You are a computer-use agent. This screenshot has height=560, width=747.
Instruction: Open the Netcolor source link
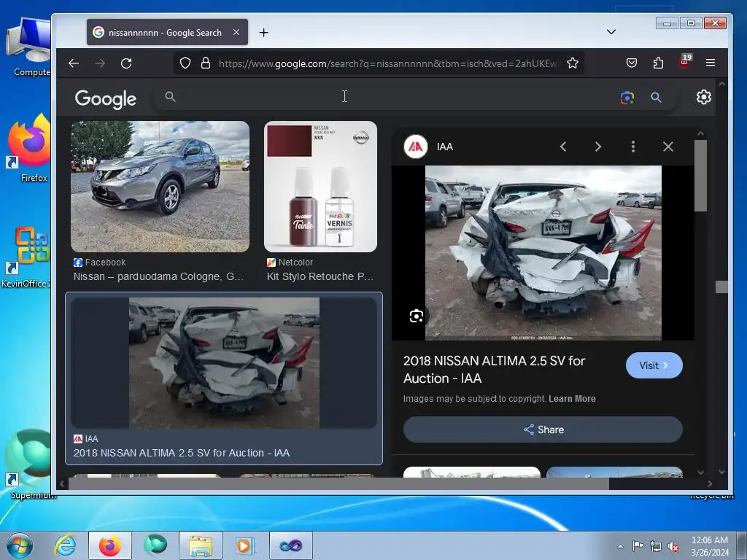click(x=290, y=262)
